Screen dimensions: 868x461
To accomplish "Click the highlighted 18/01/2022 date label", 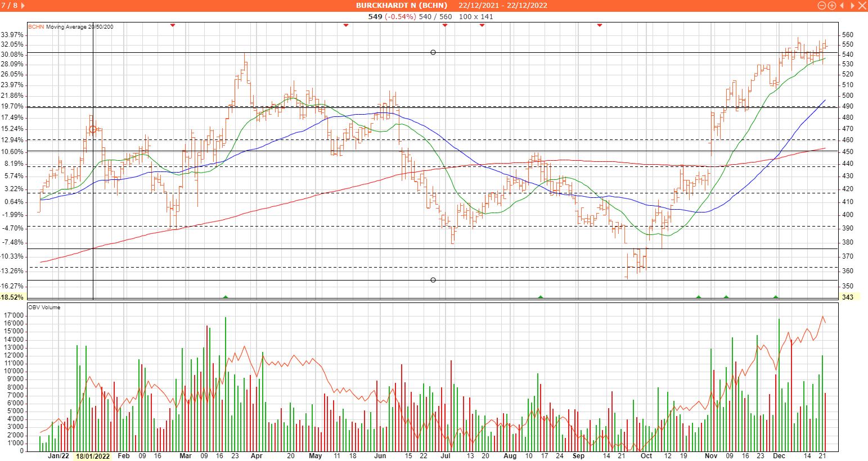I will click(93, 456).
